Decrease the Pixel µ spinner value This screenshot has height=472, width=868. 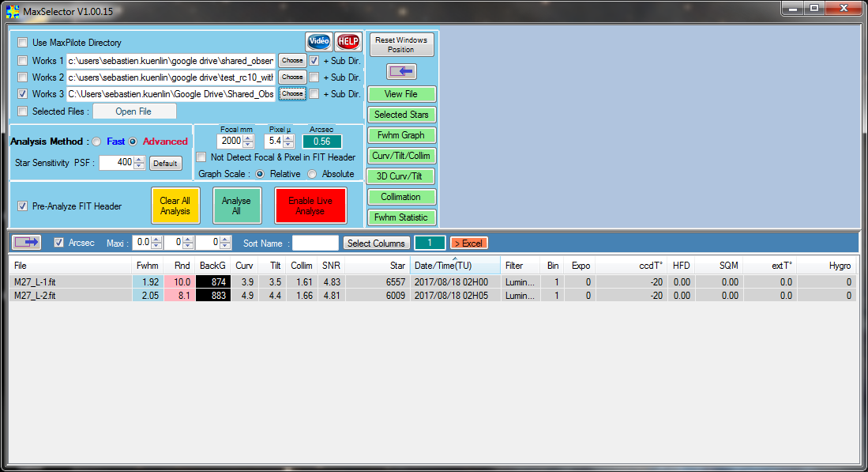point(288,144)
